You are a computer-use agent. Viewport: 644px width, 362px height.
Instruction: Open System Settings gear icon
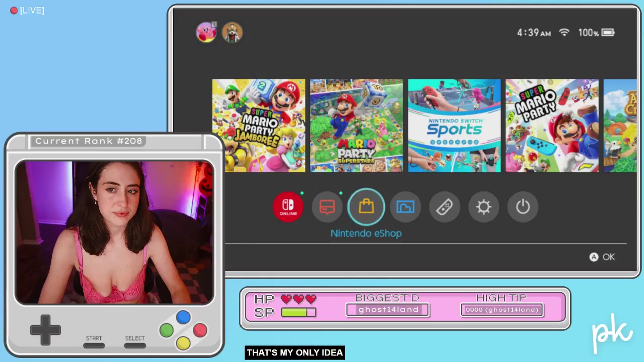[484, 207]
